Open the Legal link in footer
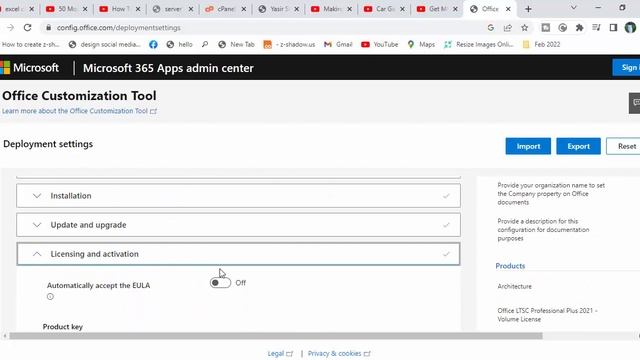Viewport: 640px width, 360px height. (280, 353)
